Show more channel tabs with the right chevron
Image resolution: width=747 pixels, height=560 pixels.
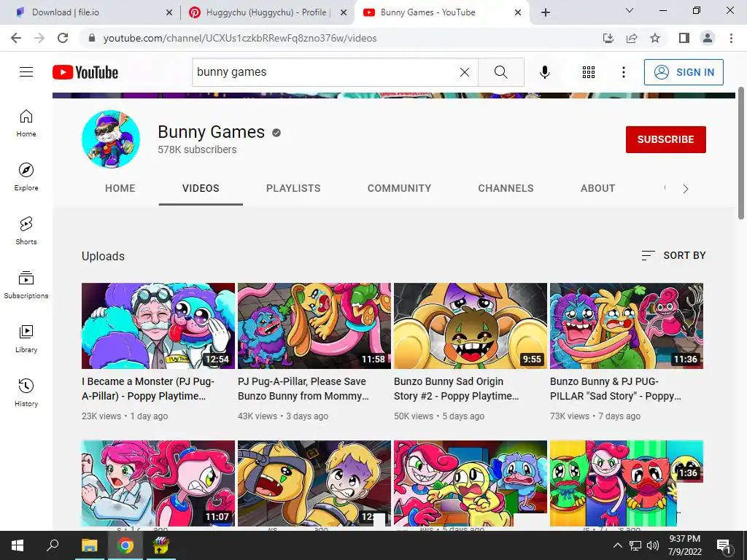685,189
